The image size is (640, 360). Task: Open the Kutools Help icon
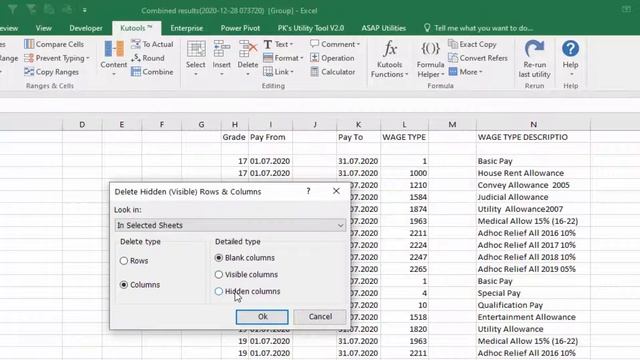click(x=570, y=49)
